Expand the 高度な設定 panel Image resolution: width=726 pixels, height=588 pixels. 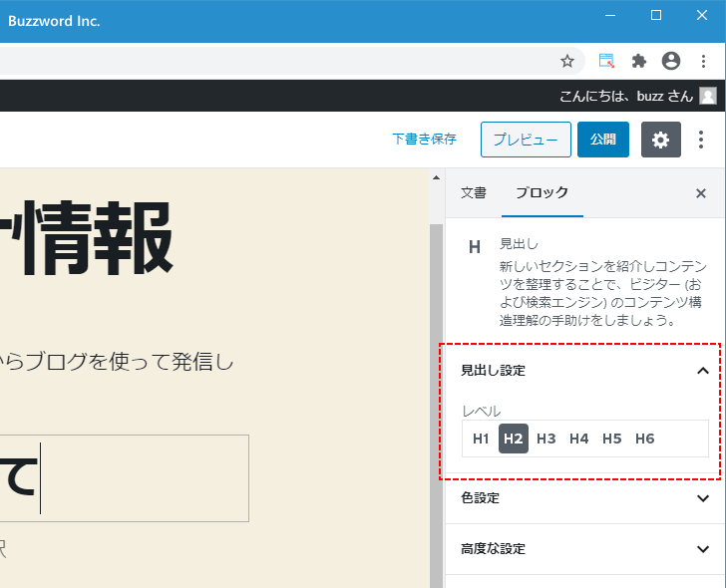coord(584,549)
